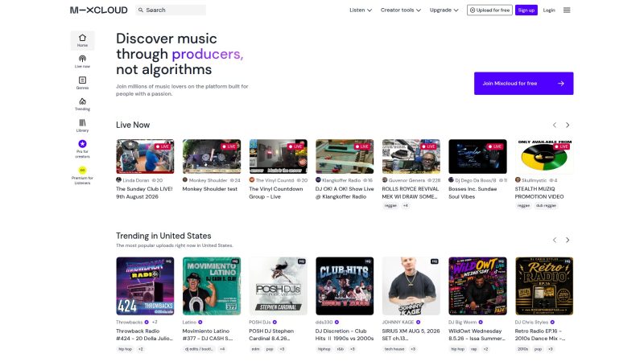Open title 'WildOwt Wednesday 8.5.26'

point(475,335)
